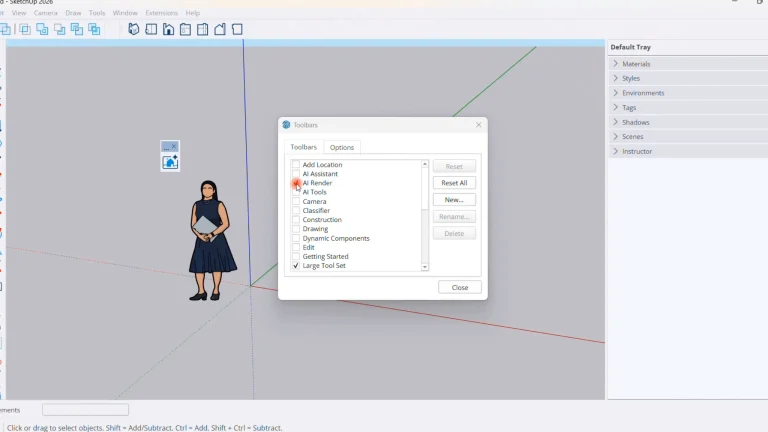The width and height of the screenshot is (768, 432).
Task: Click the toolbar list scroll-down arrow
Action: 425,267
